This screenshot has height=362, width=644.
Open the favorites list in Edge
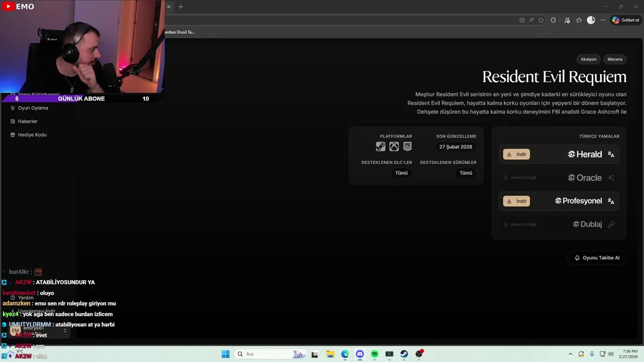[x=579, y=20]
